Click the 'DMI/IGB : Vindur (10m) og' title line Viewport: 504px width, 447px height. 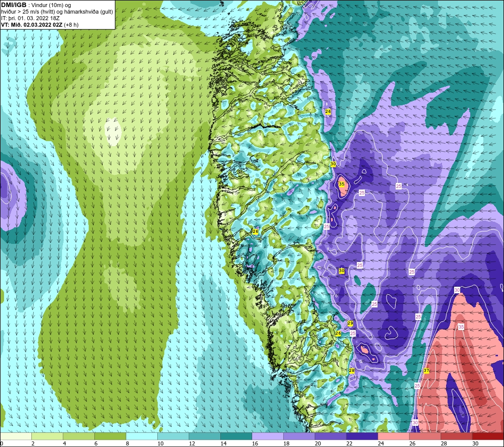(x=36, y=5)
